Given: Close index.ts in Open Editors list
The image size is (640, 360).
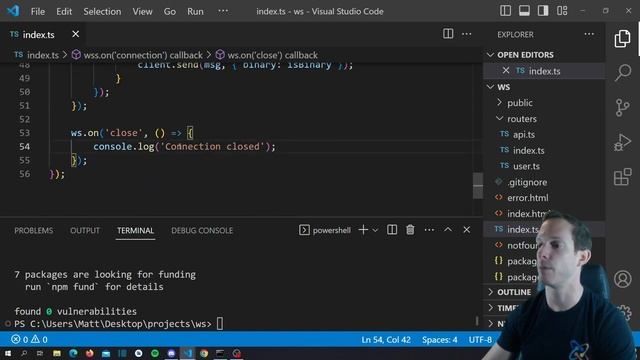Looking at the screenshot, I should click(x=506, y=71).
